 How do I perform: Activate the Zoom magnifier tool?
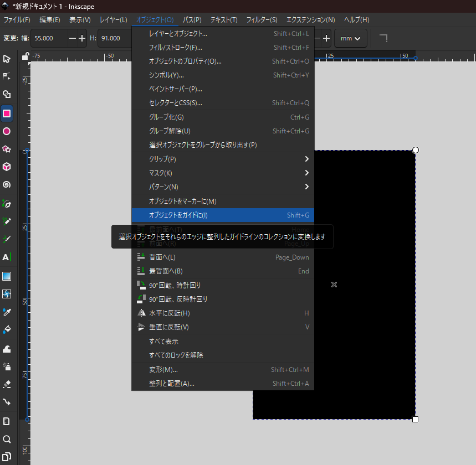tap(7, 440)
